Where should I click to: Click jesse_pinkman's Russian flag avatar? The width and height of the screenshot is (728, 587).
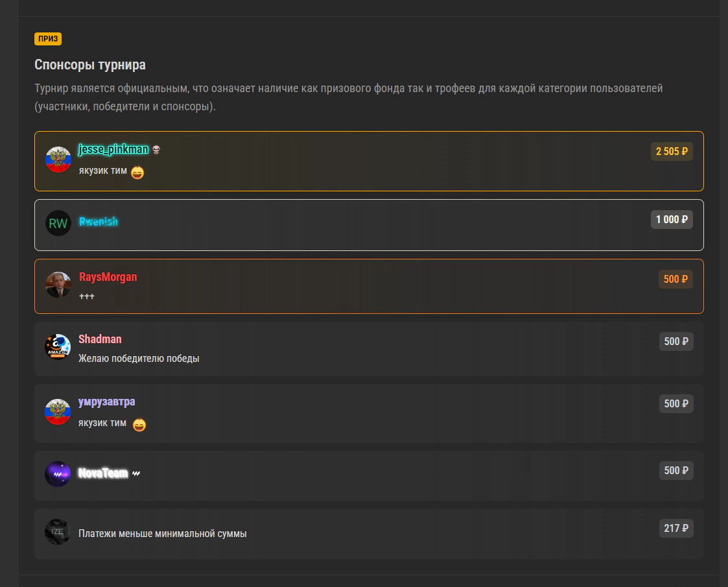coord(58,160)
